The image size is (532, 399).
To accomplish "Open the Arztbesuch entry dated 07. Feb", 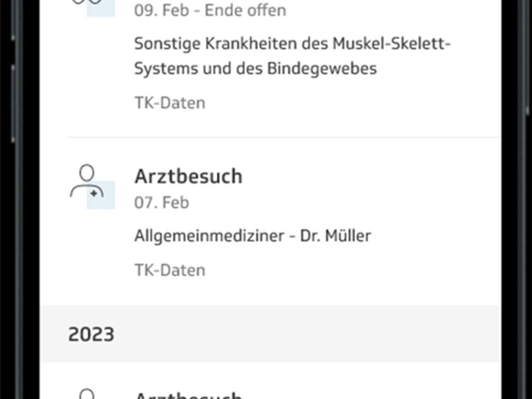I will (x=188, y=176).
